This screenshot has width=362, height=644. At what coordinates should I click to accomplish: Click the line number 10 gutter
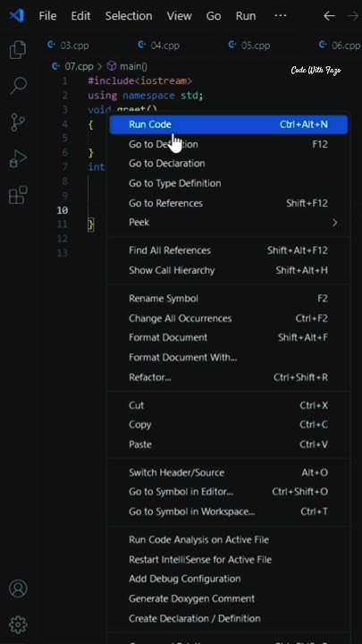pyautogui.click(x=63, y=210)
